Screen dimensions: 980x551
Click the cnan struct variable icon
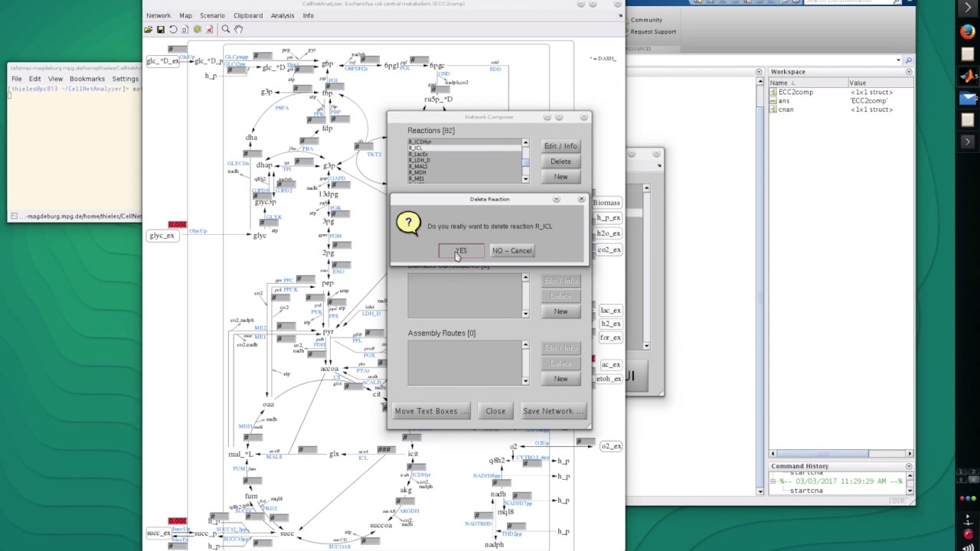click(x=773, y=109)
